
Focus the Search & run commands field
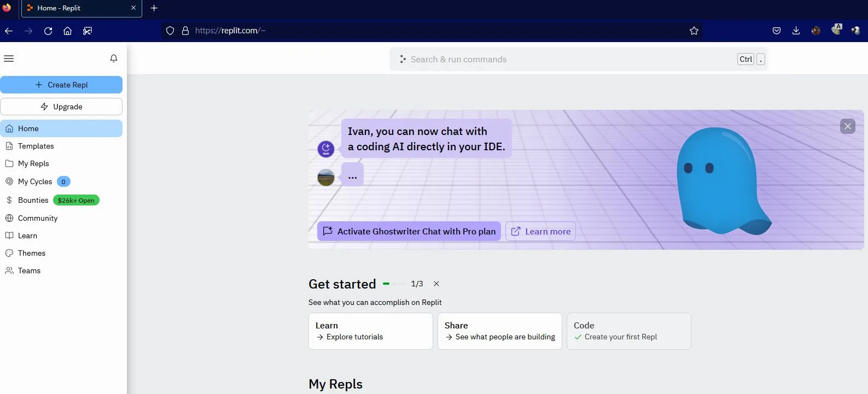(x=579, y=59)
